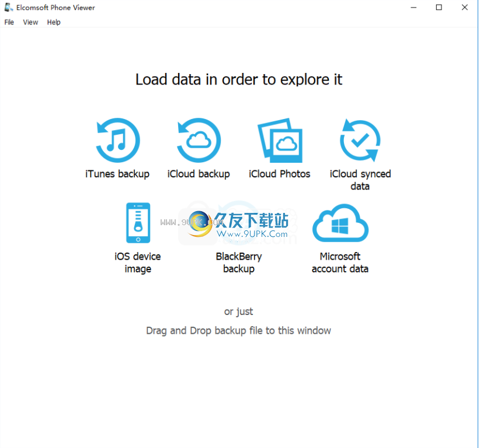Load an iOS device image icon
Screen dimensions: 480x448
[x=138, y=223]
